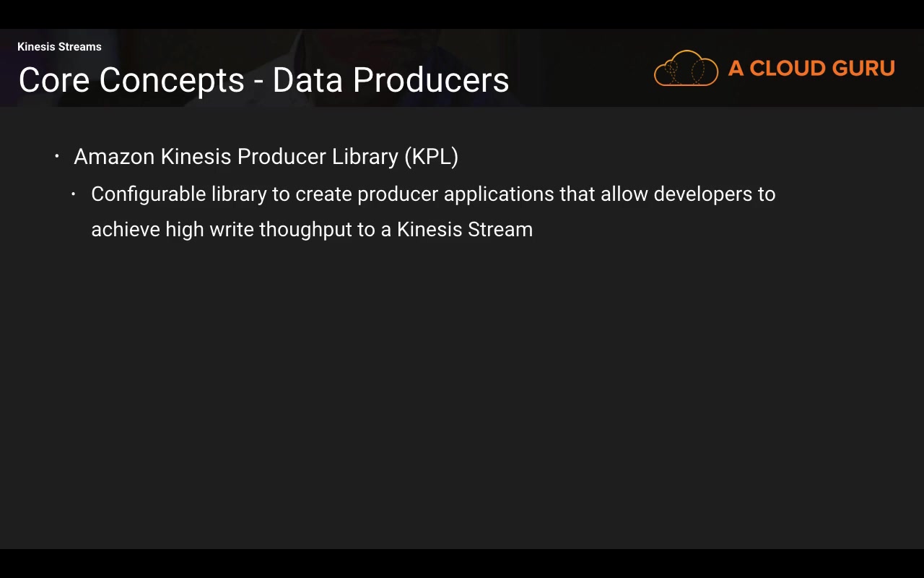The height and width of the screenshot is (578, 924).
Task: Click the "A CLOUD GURU" brand text
Action: pyautogui.click(x=811, y=69)
